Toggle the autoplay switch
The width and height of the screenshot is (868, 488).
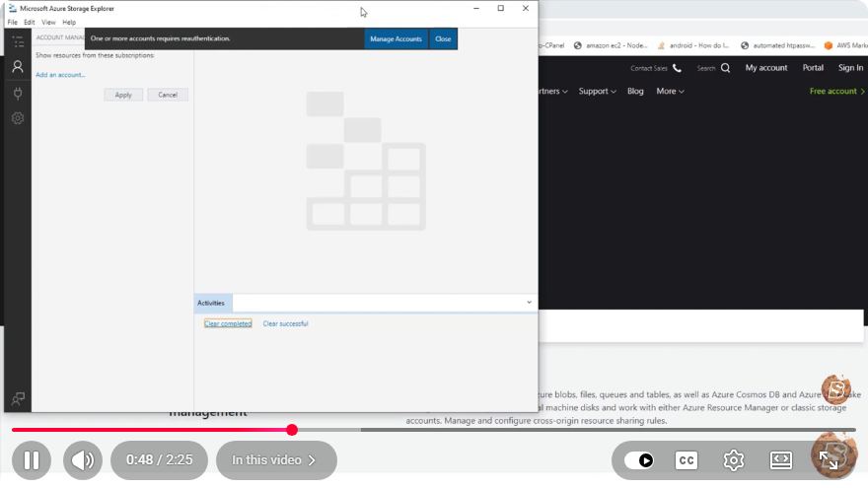pyautogui.click(x=639, y=459)
